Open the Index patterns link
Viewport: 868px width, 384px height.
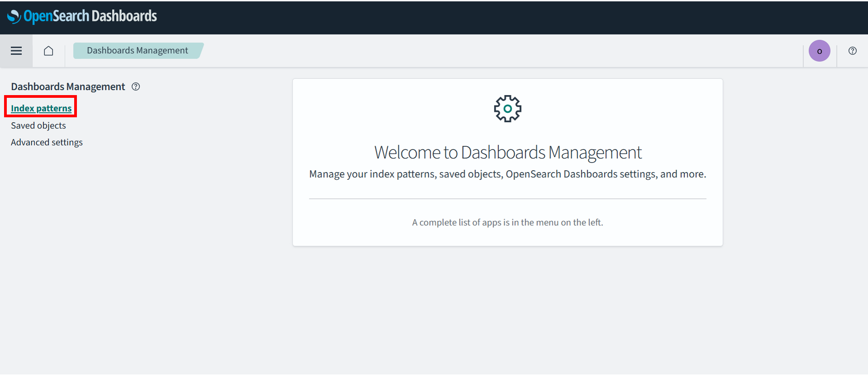click(x=41, y=108)
